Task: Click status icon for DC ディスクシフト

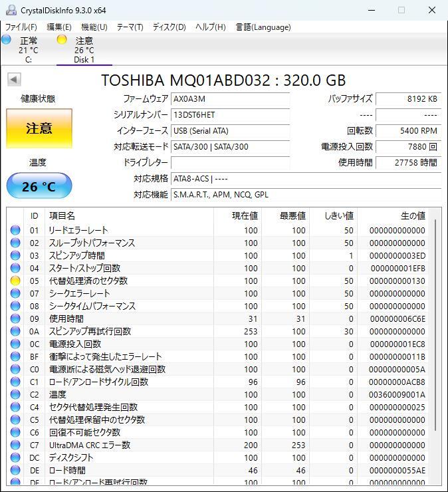Action: (x=15, y=457)
